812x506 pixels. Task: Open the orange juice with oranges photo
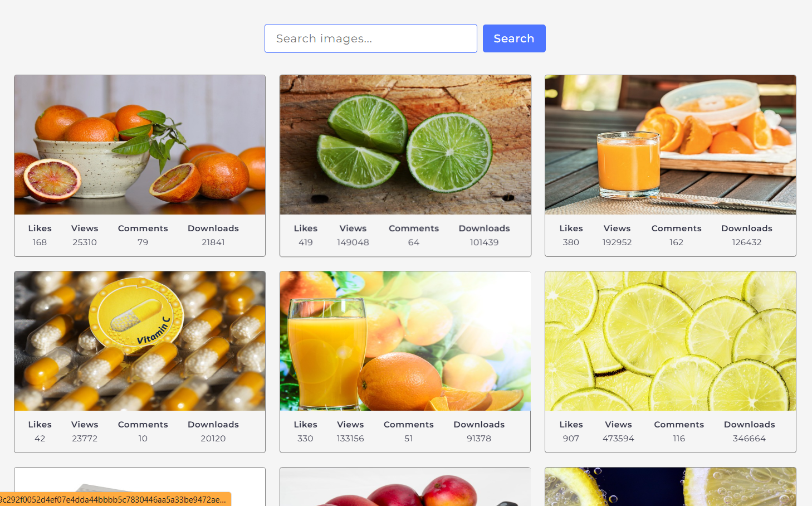[405, 341]
